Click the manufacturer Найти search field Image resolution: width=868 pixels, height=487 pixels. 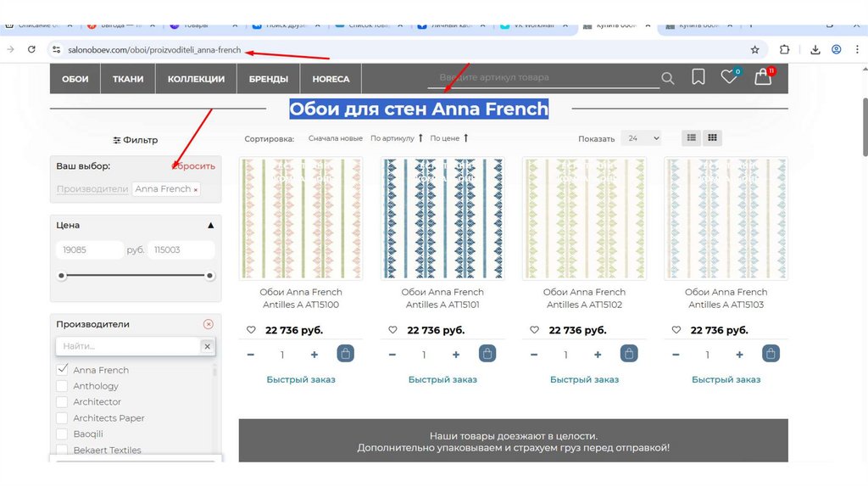(128, 346)
